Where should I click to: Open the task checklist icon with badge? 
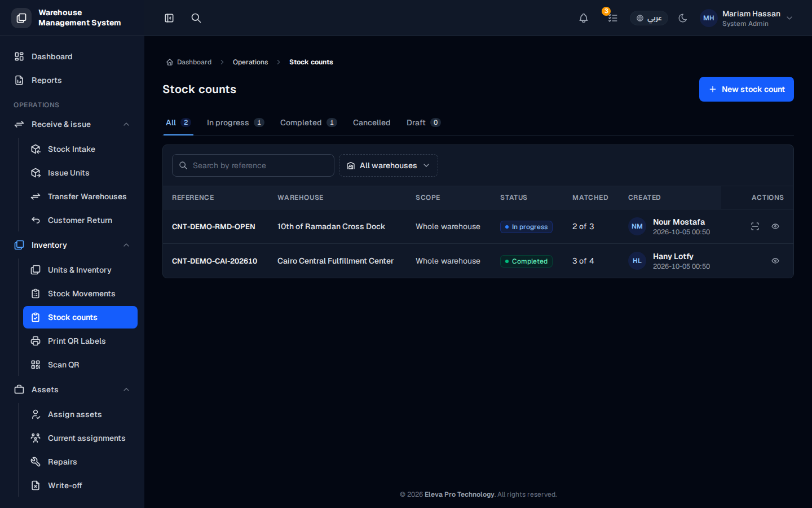point(612,18)
